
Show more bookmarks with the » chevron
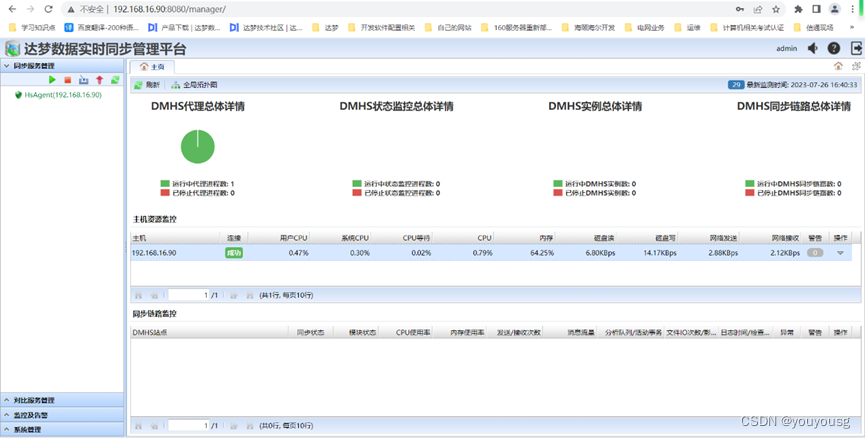pyautogui.click(x=852, y=27)
